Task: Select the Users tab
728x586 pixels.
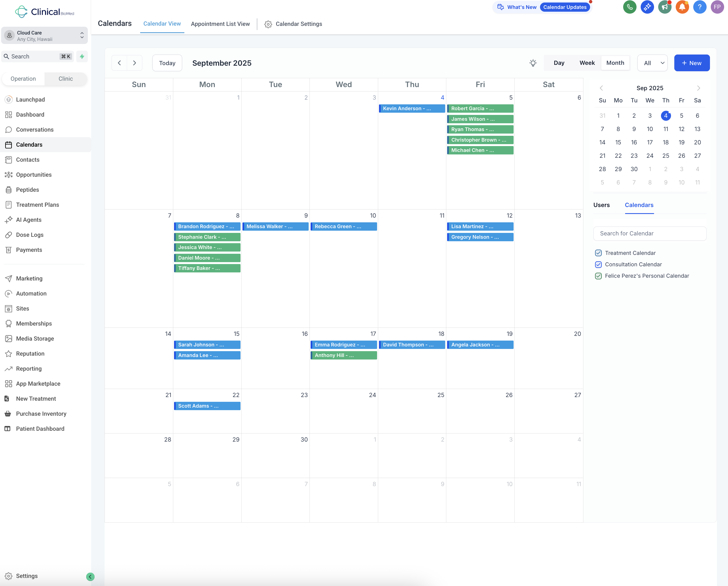Action: coord(601,205)
